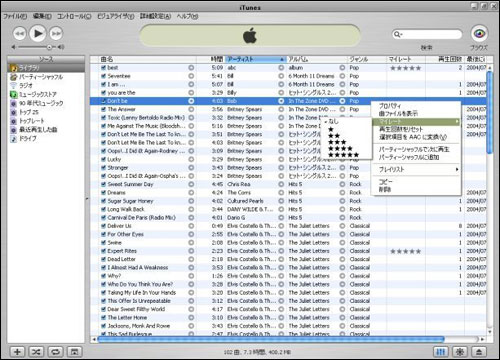Skip back with the Previous track button
Screen dimensions: 500x360
point(19,34)
